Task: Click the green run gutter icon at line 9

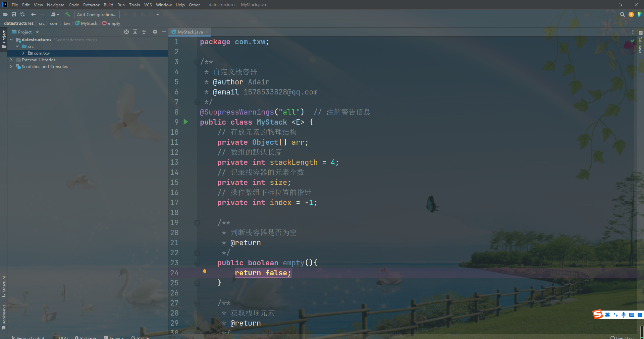Action: 186,122
